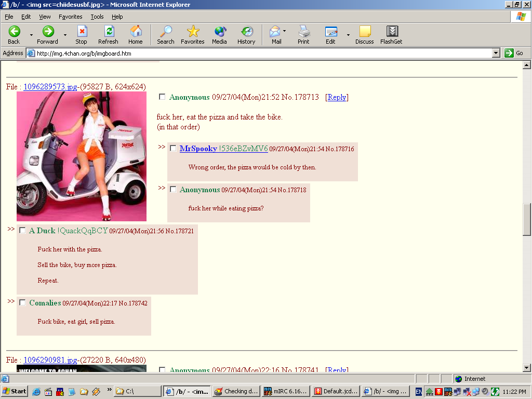This screenshot has width=532, height=399.
Task: Select the checkbox next to A Duck
Action: [22, 231]
